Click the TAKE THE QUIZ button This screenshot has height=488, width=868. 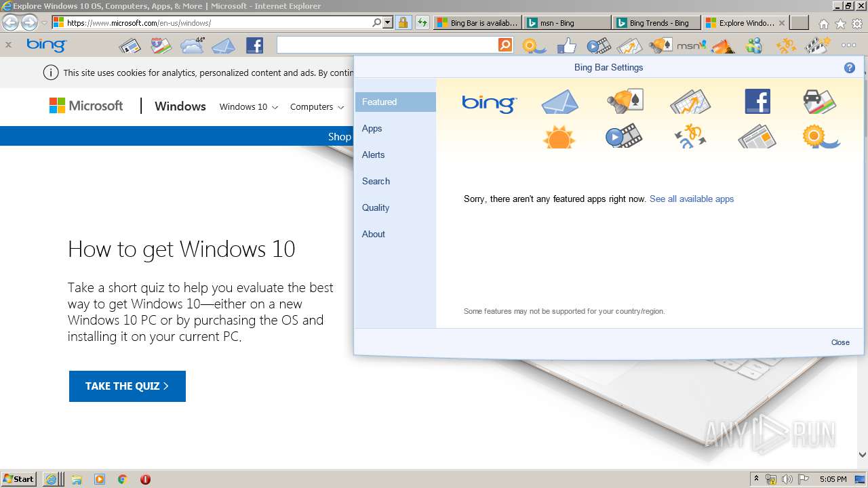(x=127, y=386)
